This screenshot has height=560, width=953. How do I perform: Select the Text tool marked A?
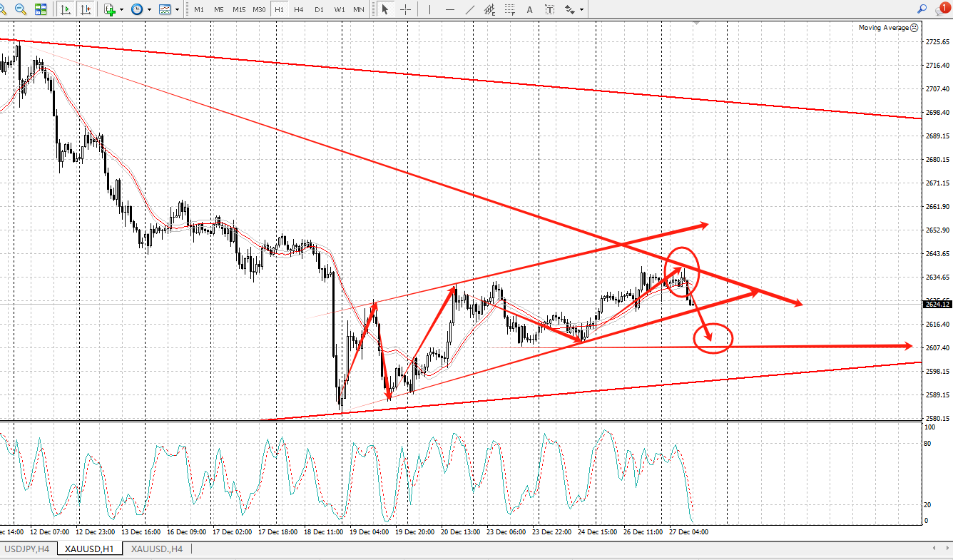[x=529, y=9]
